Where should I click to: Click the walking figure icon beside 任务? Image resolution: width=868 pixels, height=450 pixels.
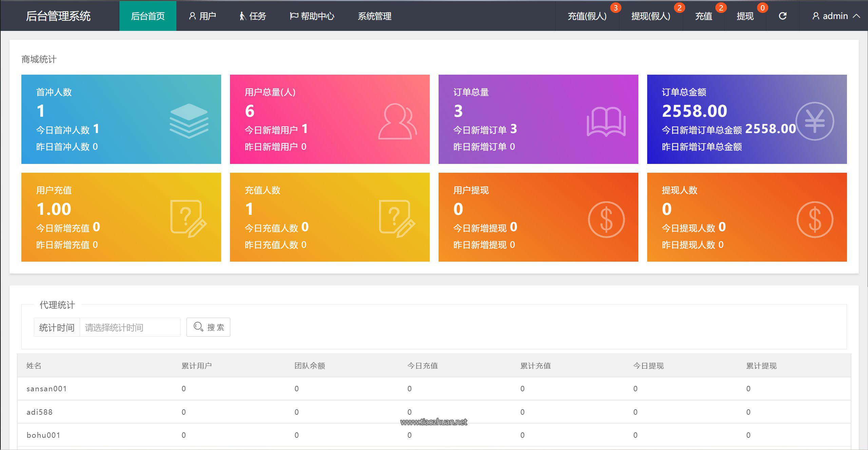tap(242, 16)
